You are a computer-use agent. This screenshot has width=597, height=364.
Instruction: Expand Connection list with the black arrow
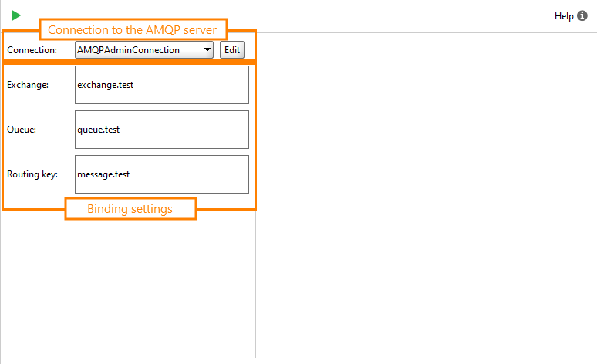pyautogui.click(x=207, y=49)
